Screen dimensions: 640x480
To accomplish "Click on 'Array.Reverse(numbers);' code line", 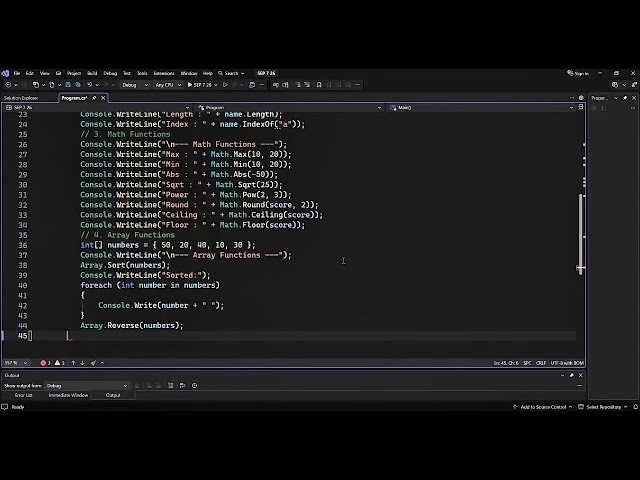I will (x=132, y=326).
